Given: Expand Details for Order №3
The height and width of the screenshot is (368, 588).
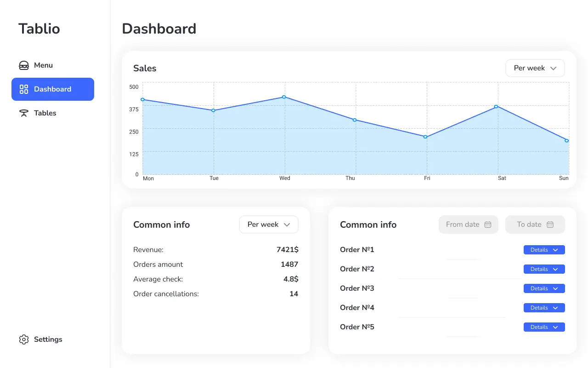Looking at the screenshot, I should [544, 288].
